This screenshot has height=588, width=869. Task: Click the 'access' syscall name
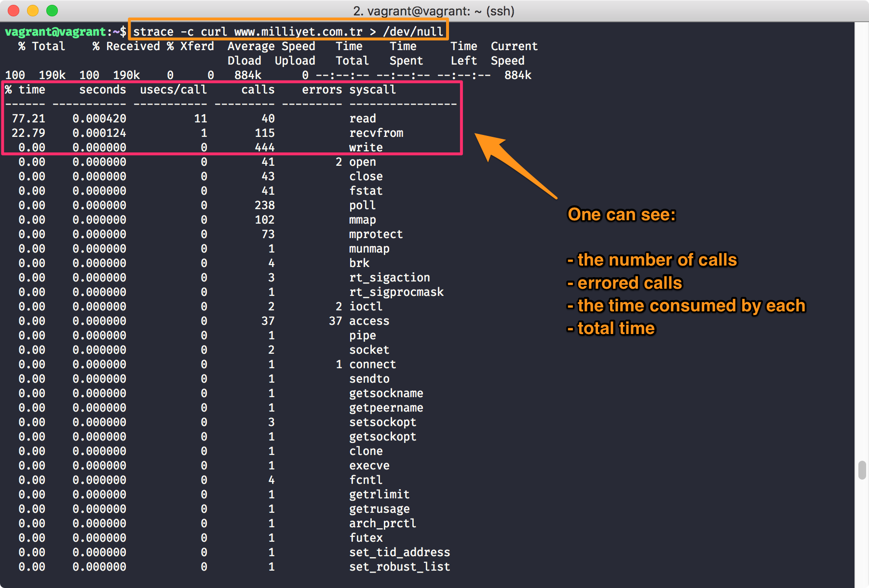click(369, 321)
